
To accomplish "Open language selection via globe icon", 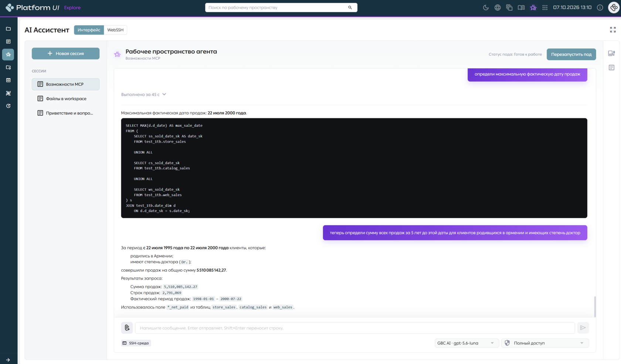I will coord(498,7).
